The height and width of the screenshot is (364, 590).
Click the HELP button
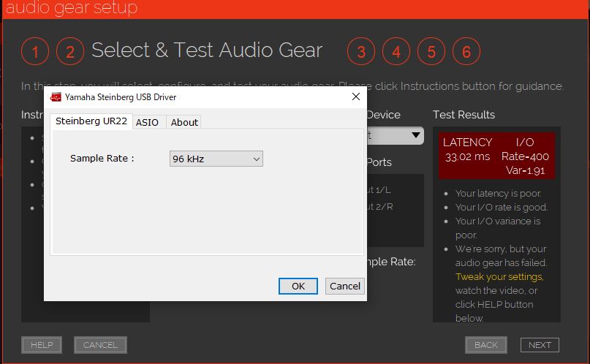point(42,345)
